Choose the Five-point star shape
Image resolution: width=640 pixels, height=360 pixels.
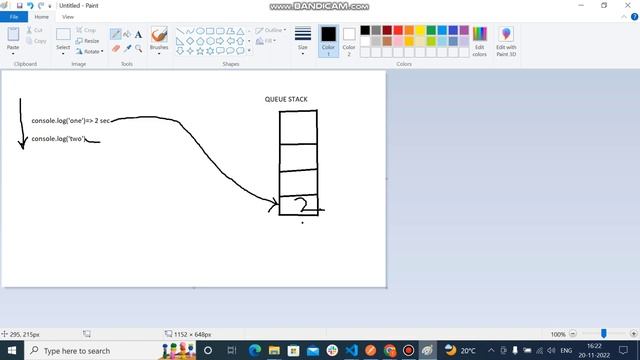pos(200,51)
